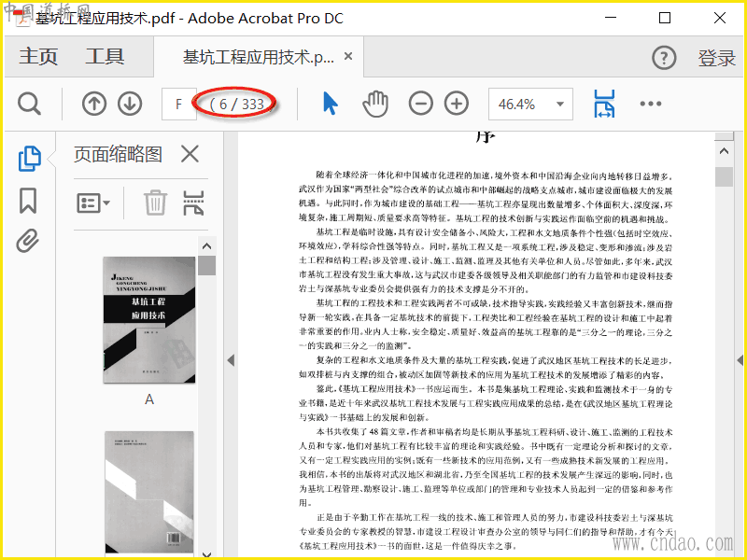This screenshot has width=747, height=560.
Task: Click the fit width scrolling icon
Action: [604, 104]
